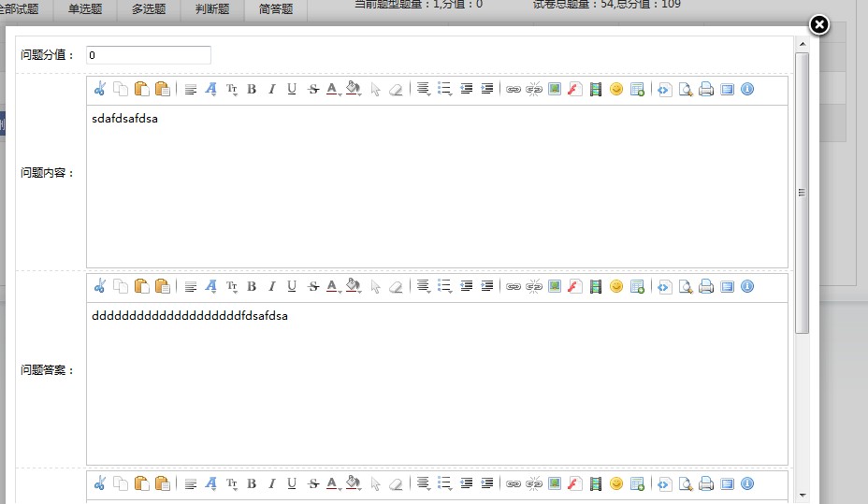The width and height of the screenshot is (868, 504).
Task: Insert a table in the 问题内容 editor
Action: point(637,89)
